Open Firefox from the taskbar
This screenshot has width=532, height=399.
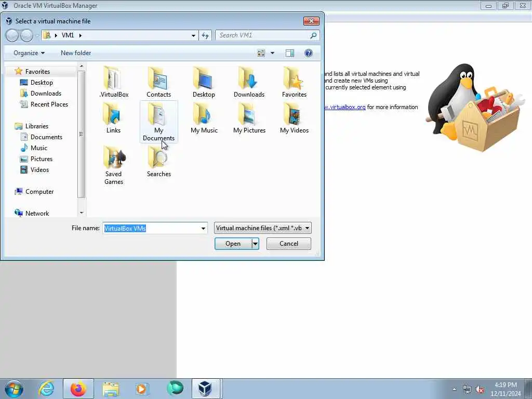pos(78,389)
